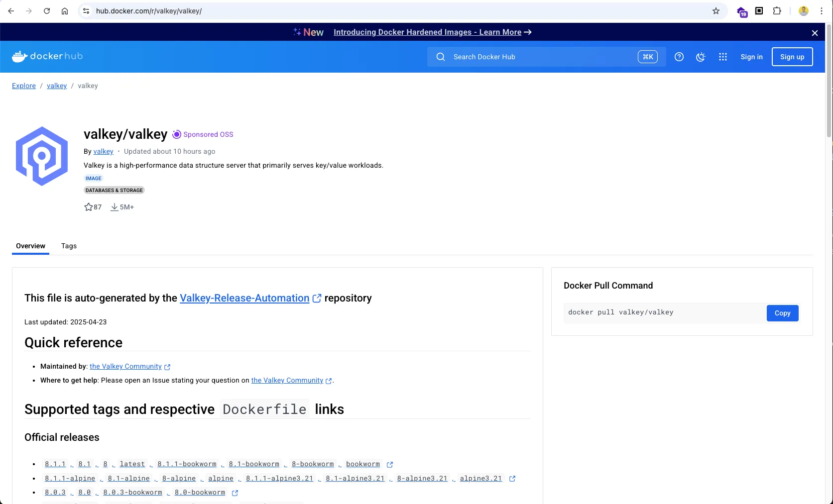Open the 8.1.1-alpine tag link
Screen dimensions: 833x504
point(70,478)
